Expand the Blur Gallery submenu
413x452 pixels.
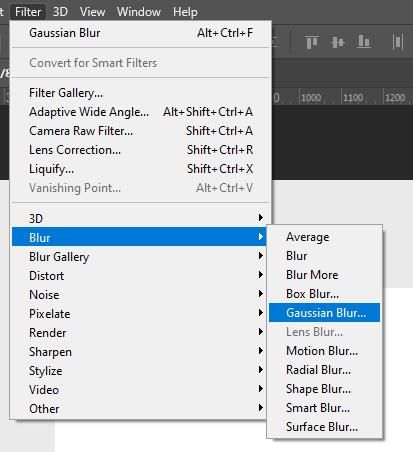(139, 256)
